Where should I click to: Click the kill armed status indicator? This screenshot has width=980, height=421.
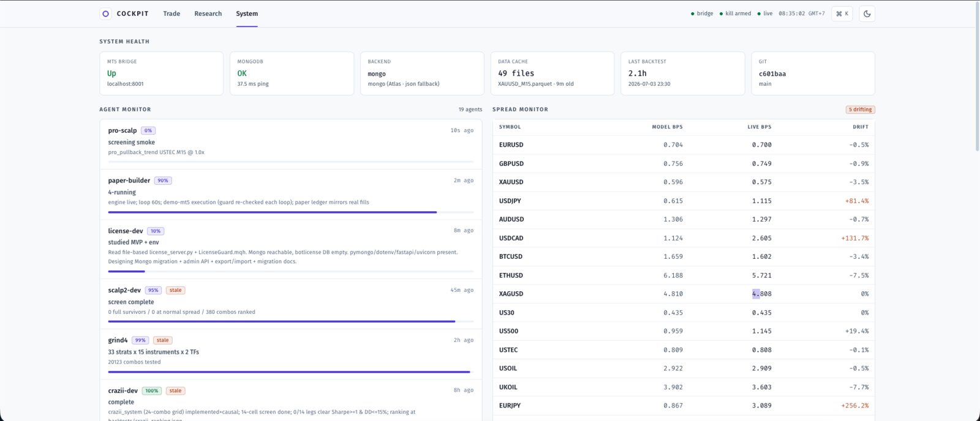click(x=735, y=13)
